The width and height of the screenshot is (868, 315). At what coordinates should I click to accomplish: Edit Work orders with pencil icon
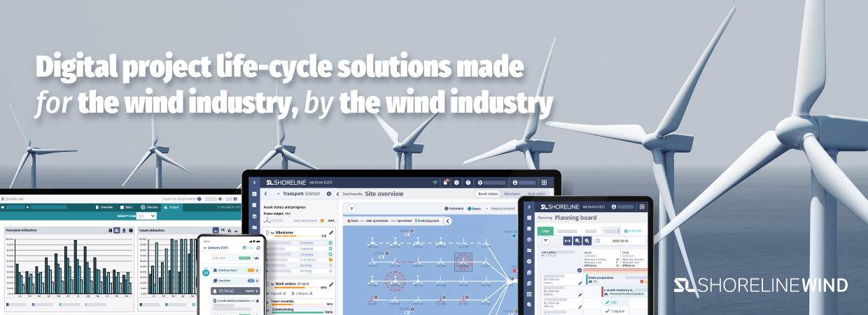[x=331, y=284]
